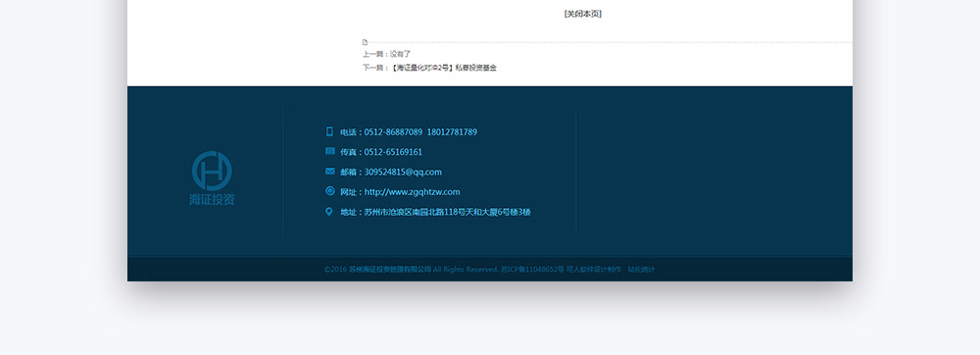Click mobile number 18012781789
The height and width of the screenshot is (355, 980).
coord(452,131)
